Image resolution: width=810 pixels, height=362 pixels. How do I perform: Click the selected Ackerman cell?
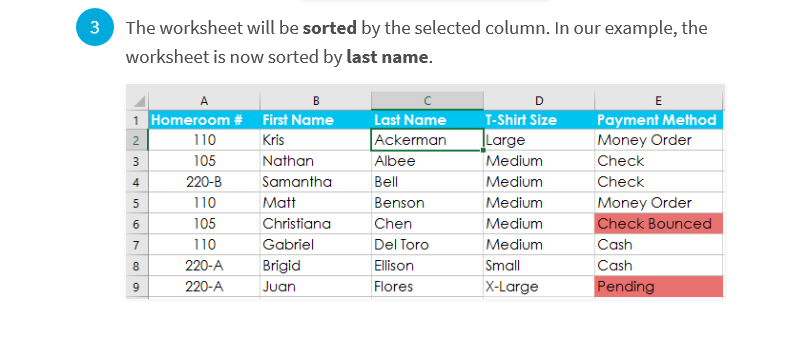tap(427, 140)
